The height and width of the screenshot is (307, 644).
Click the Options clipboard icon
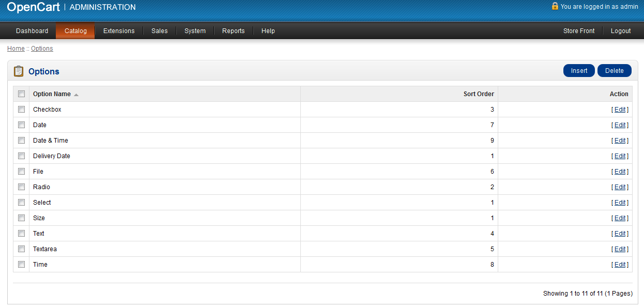click(19, 71)
